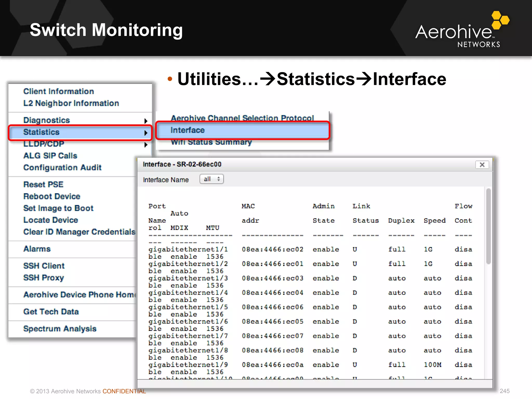Select Get Tech Data

click(51, 312)
